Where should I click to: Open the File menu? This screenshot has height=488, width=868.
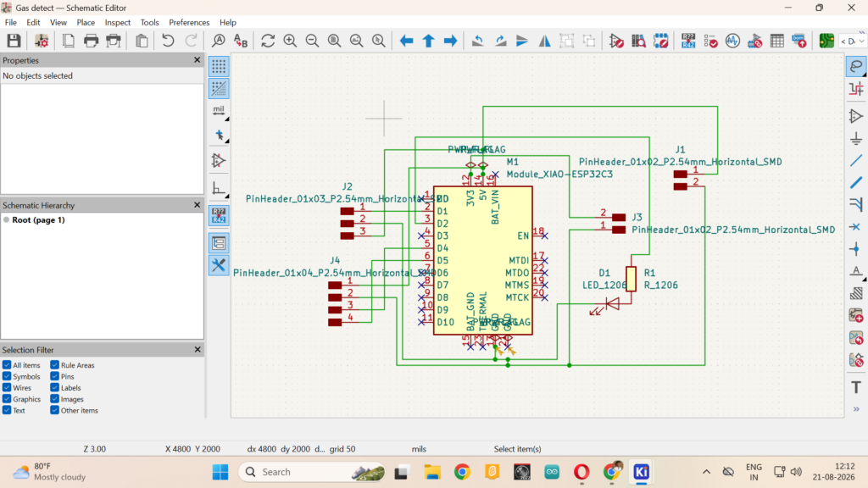pos(10,23)
